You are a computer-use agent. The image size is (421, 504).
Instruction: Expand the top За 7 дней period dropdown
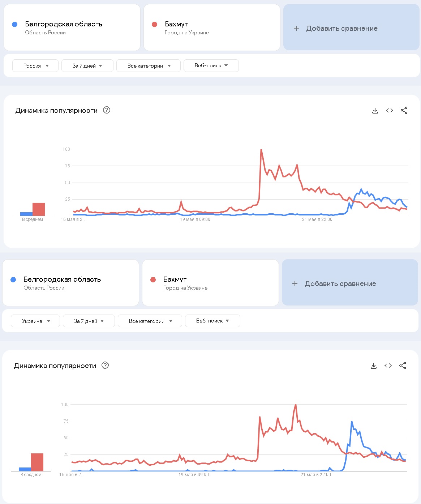point(87,66)
